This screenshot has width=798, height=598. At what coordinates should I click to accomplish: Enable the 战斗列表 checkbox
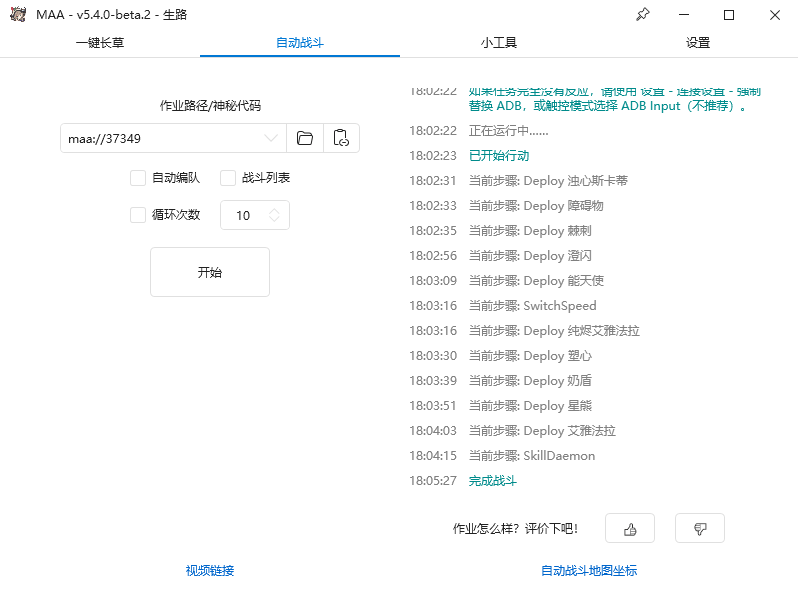[228, 178]
